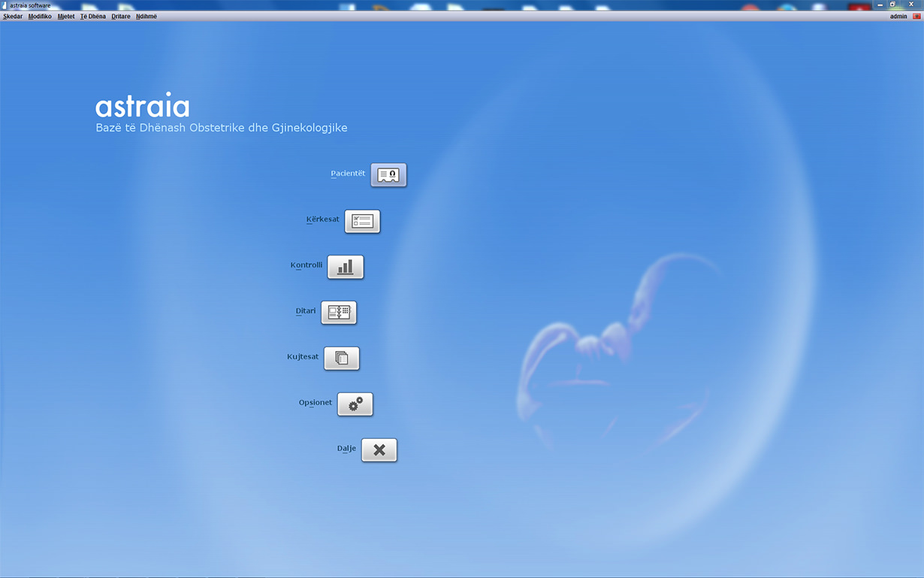Launch the Ditari calendar icon

[x=338, y=313]
